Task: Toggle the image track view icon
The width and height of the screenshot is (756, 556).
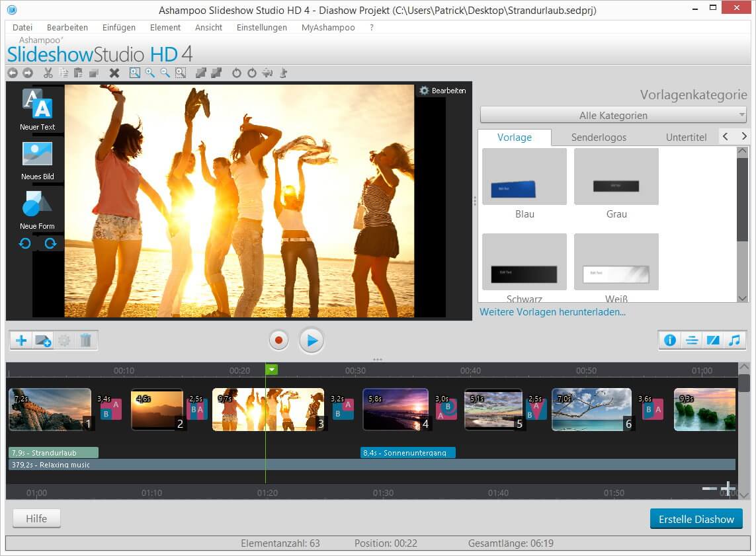Action: point(713,340)
